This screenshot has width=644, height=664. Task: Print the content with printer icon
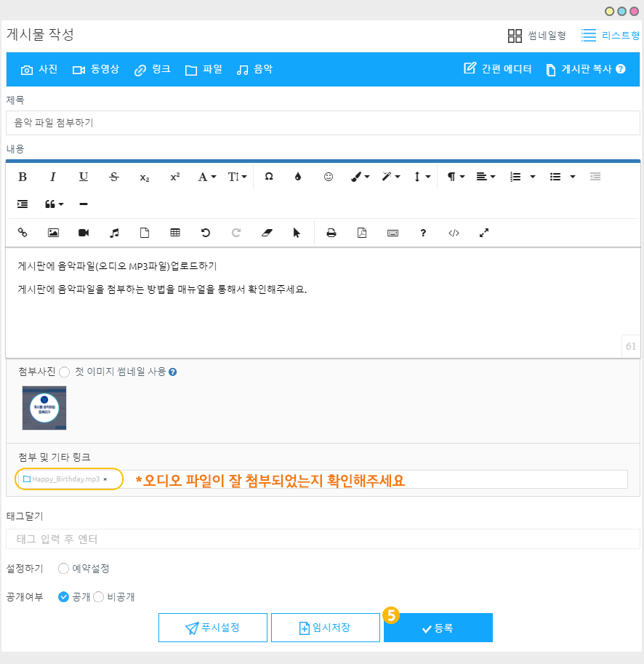(x=331, y=233)
